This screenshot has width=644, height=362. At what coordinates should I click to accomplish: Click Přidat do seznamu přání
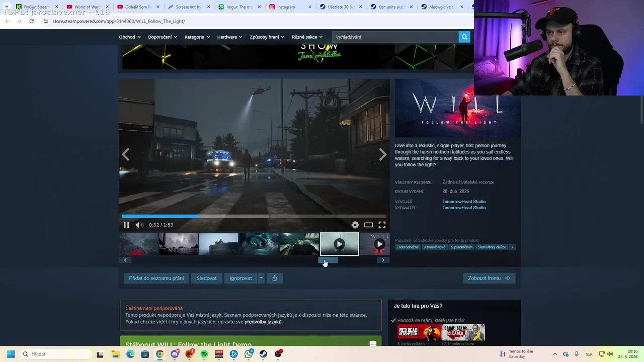(x=156, y=278)
